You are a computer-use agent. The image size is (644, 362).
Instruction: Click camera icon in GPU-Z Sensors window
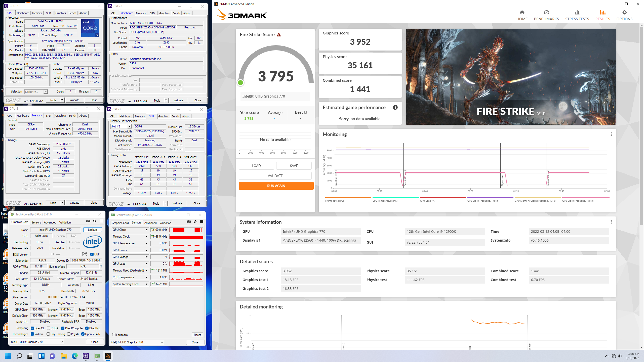click(189, 221)
